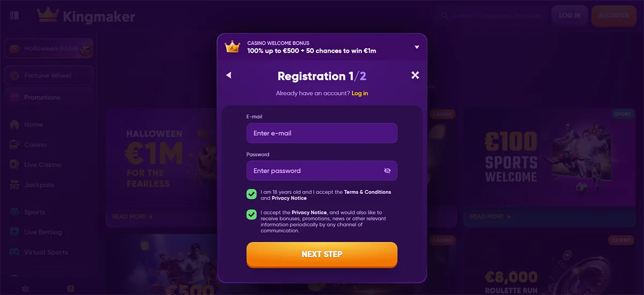Open the Log in link
This screenshot has width=644, height=295.
[x=360, y=93]
